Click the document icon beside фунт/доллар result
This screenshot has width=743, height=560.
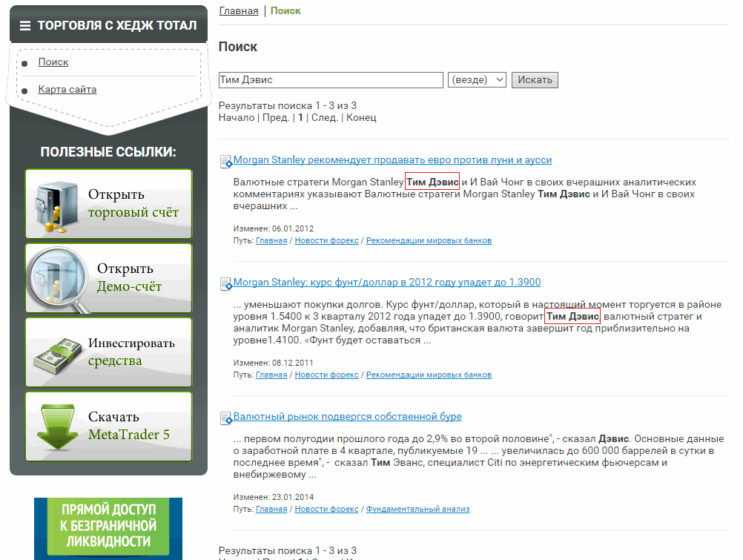(x=226, y=283)
